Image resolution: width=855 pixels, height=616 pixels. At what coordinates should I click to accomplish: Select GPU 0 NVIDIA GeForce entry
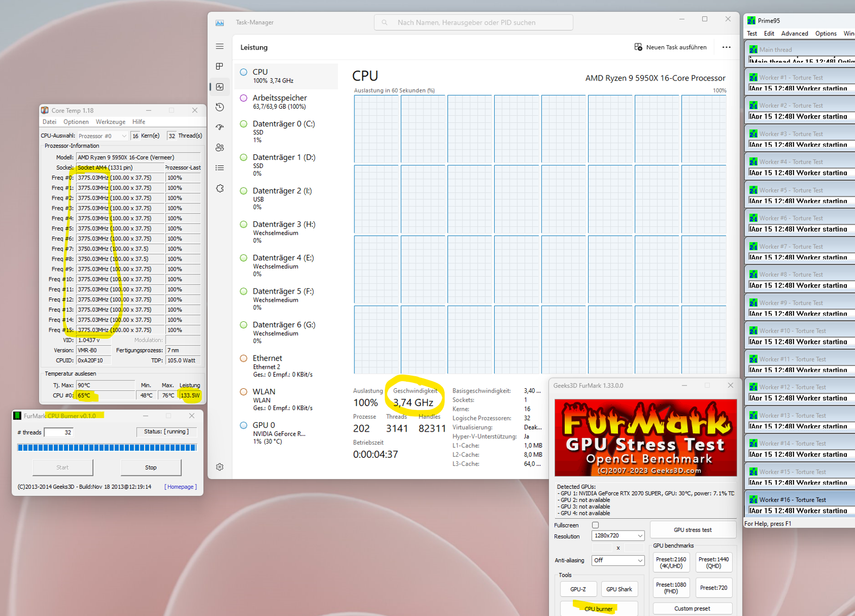click(x=286, y=433)
